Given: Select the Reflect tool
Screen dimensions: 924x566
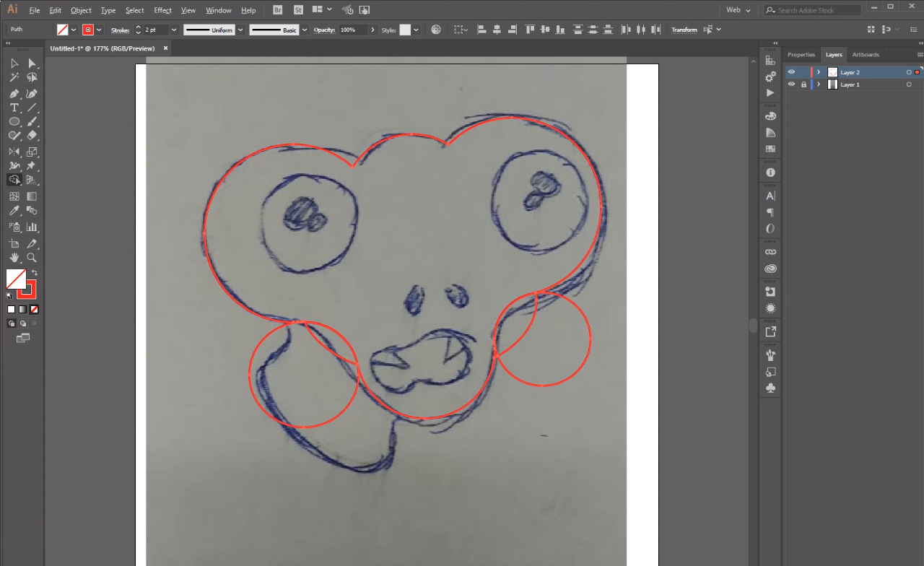Looking at the screenshot, I should coord(14,152).
